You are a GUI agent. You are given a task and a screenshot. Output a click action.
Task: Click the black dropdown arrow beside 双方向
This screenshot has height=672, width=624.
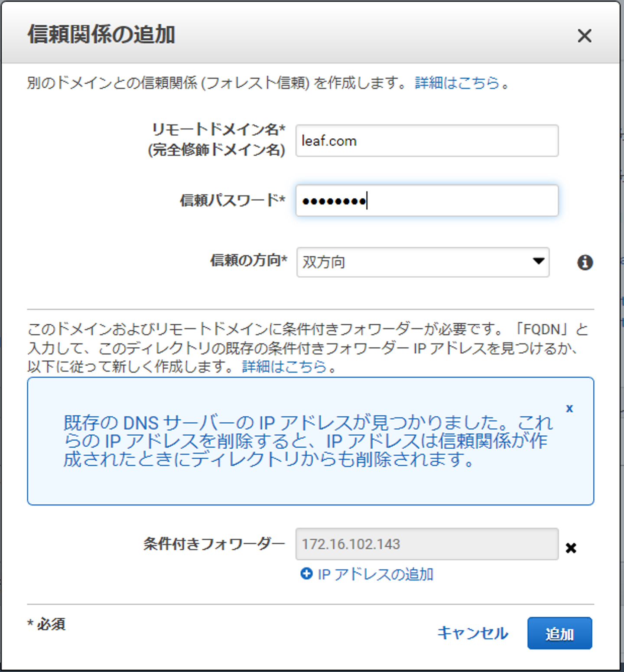click(538, 261)
